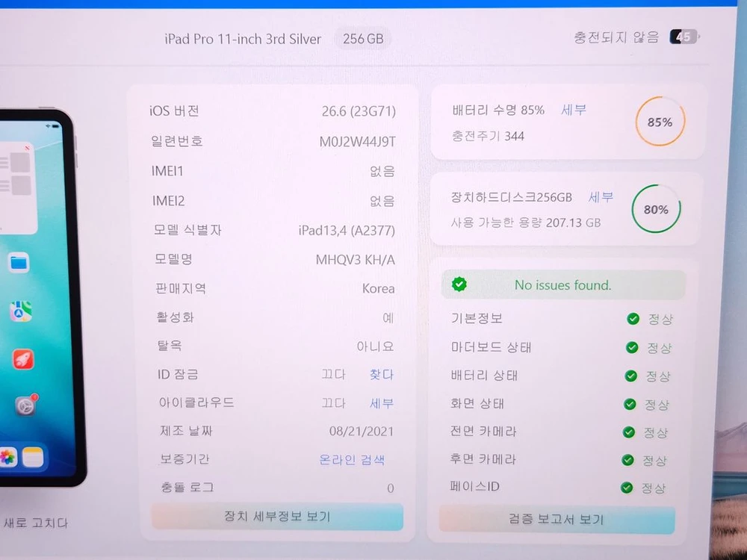Click model name value MHQV3 KH/A
This screenshot has width=747, height=560.
(356, 260)
